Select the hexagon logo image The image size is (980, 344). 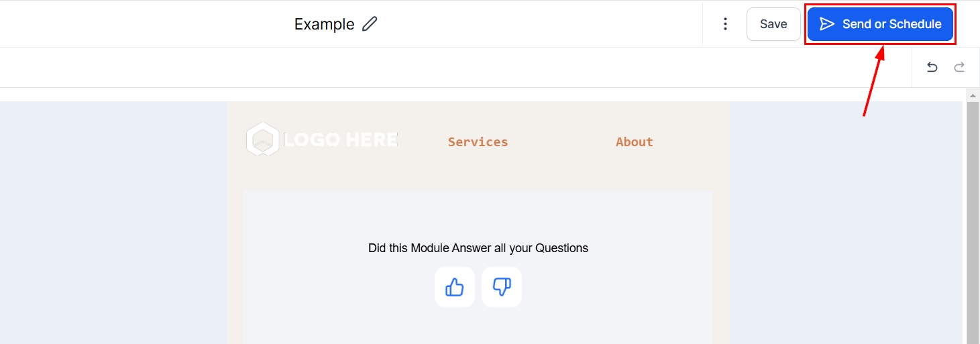[262, 139]
